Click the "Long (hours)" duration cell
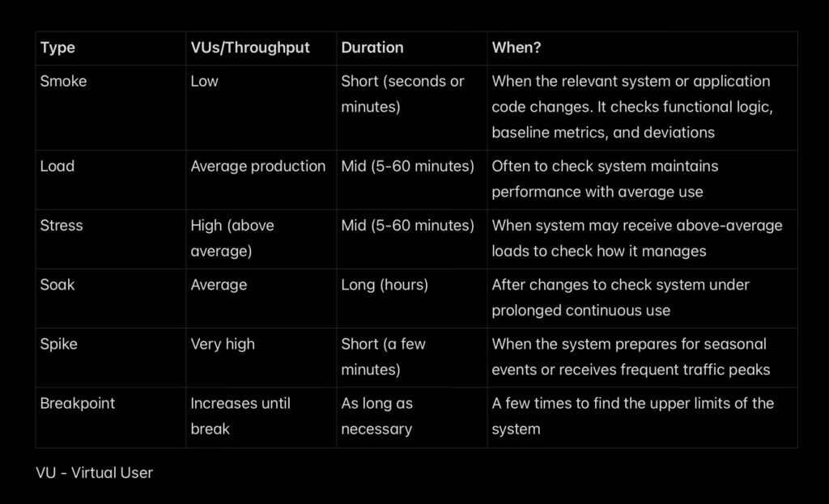Viewport: 829px width, 504px height. 385,285
